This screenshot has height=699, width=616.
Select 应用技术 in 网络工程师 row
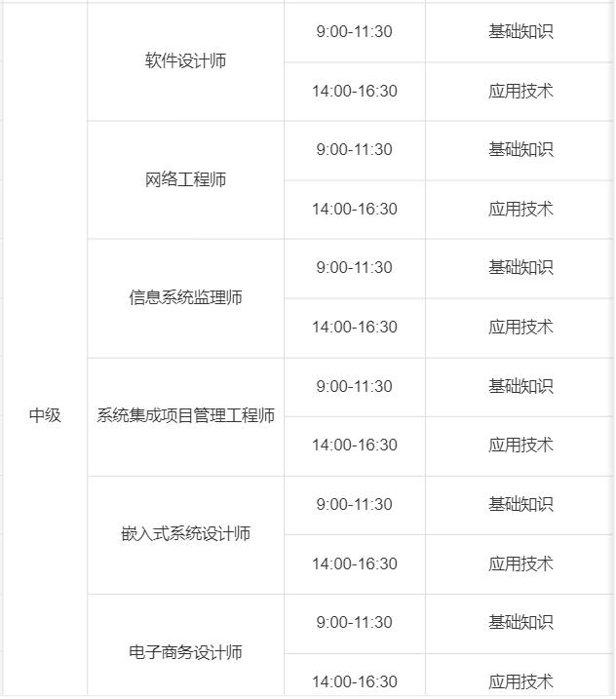[520, 209]
